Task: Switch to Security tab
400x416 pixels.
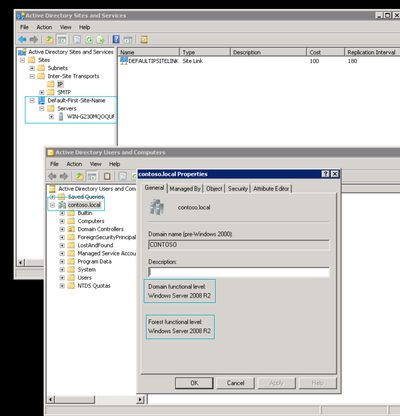Action: point(238,189)
